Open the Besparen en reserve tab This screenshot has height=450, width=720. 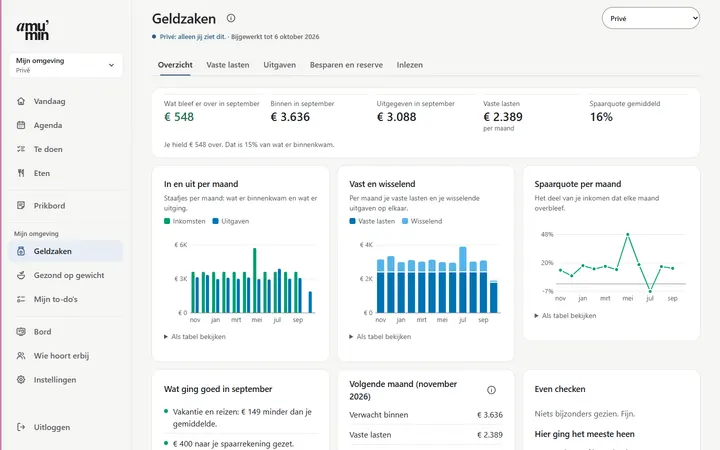point(346,65)
